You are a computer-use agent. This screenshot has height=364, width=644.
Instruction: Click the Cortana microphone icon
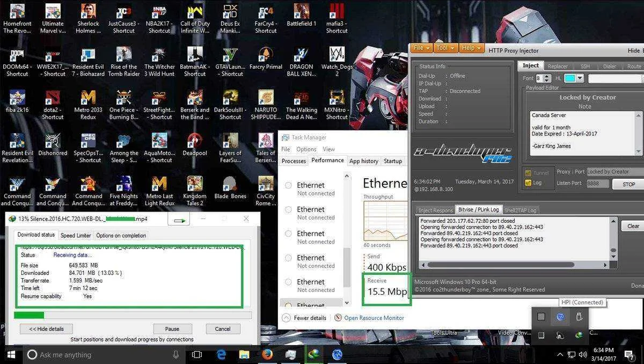tap(176, 354)
